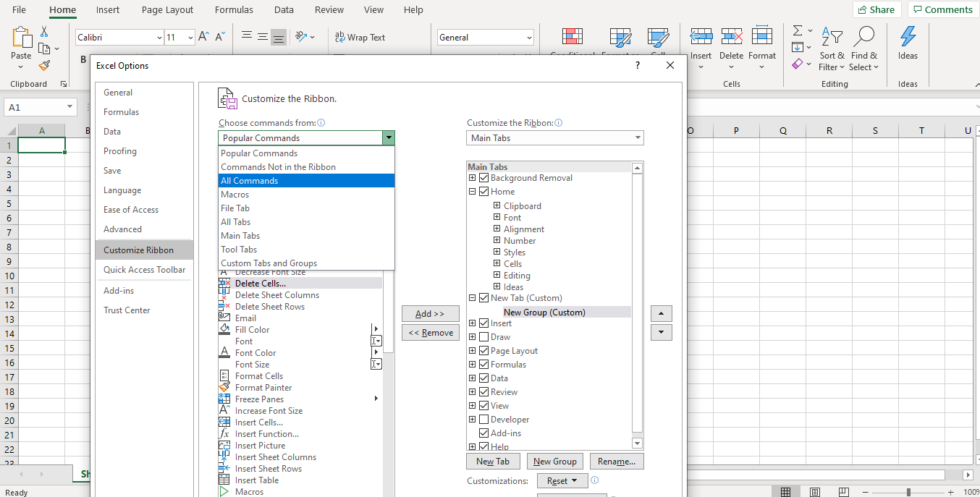
Task: Click the Increase Font Size icon
Action: pyautogui.click(x=204, y=37)
